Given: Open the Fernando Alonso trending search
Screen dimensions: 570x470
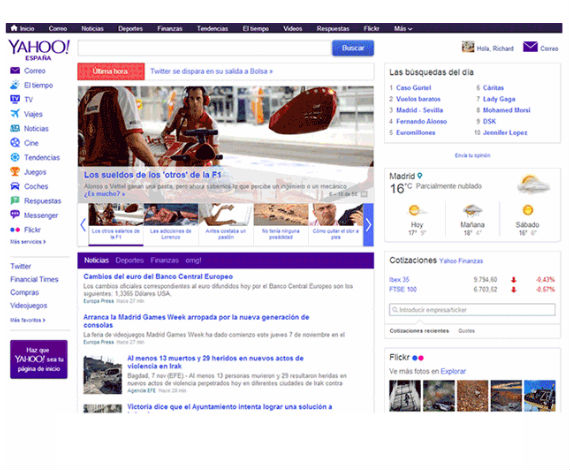Looking at the screenshot, I should (421, 121).
